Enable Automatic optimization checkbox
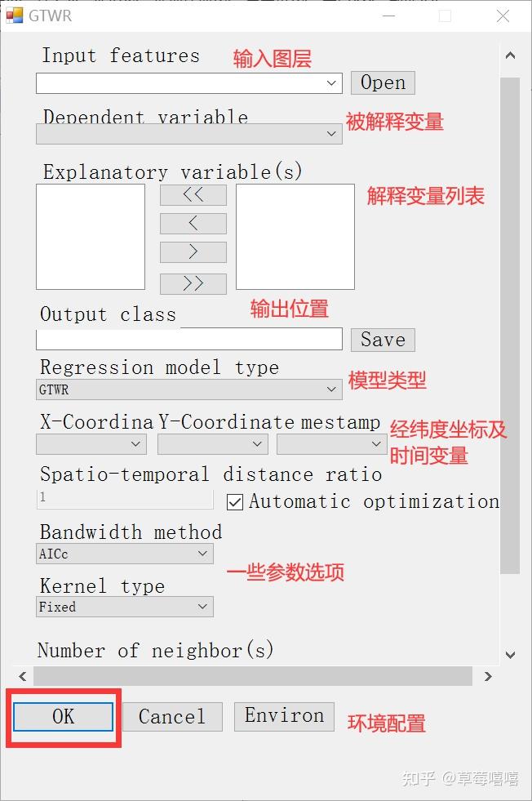This screenshot has height=801, width=532. coord(235,502)
